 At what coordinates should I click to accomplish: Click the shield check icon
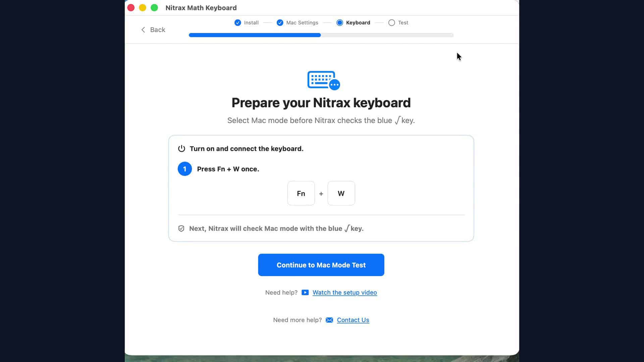tap(181, 229)
